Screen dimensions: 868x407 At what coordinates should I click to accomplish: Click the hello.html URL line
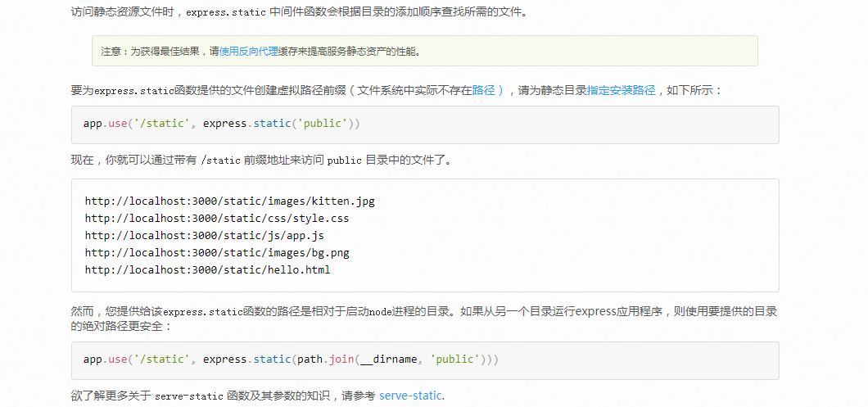[207, 270]
